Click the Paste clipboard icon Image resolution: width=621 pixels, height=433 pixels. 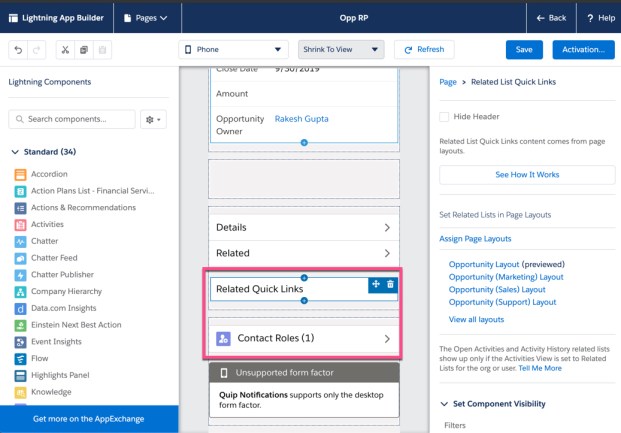(x=102, y=50)
